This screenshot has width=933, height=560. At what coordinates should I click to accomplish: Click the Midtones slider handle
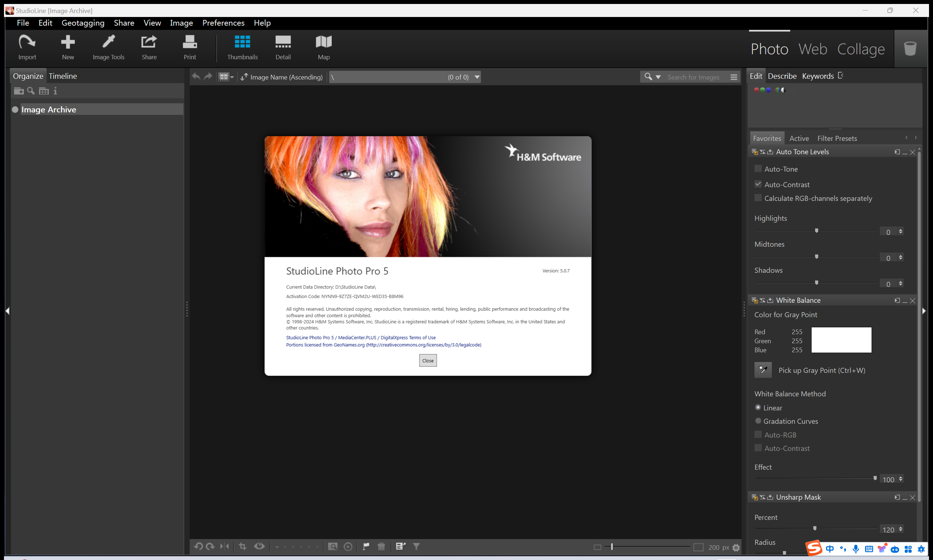(816, 257)
